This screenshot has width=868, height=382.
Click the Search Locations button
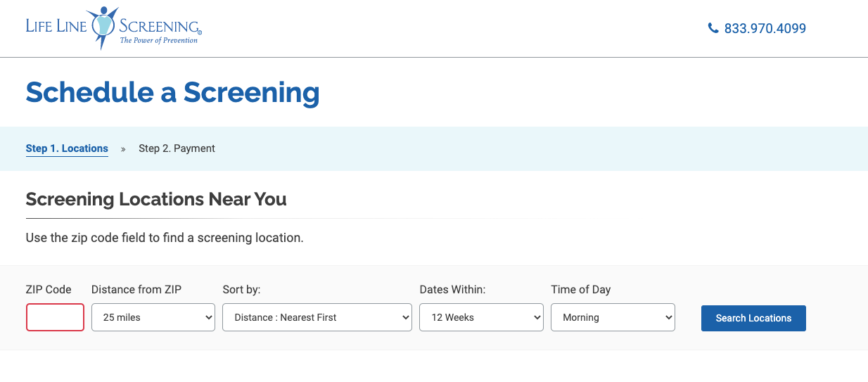753,318
